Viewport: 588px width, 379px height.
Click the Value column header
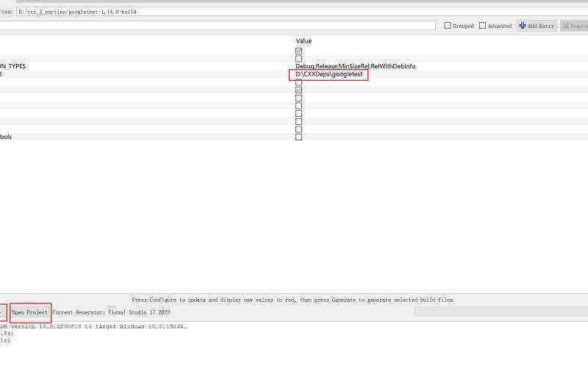tap(304, 41)
